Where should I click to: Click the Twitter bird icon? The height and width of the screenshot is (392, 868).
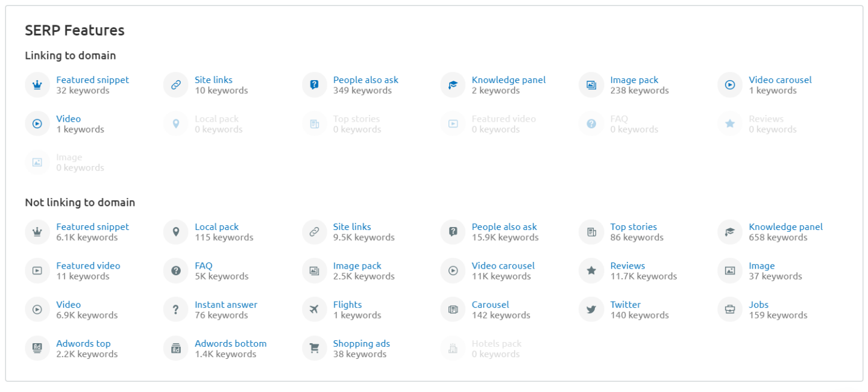point(591,310)
